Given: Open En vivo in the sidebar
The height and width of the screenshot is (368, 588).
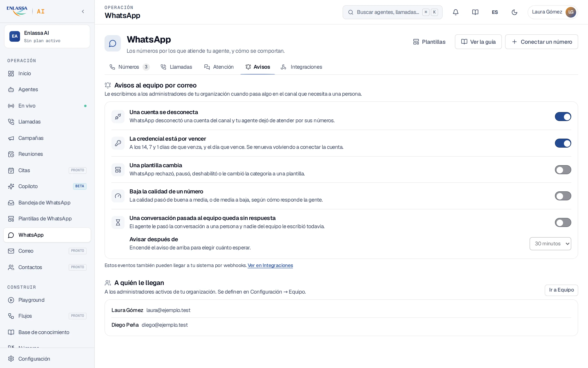Looking at the screenshot, I should pyautogui.click(x=47, y=106).
